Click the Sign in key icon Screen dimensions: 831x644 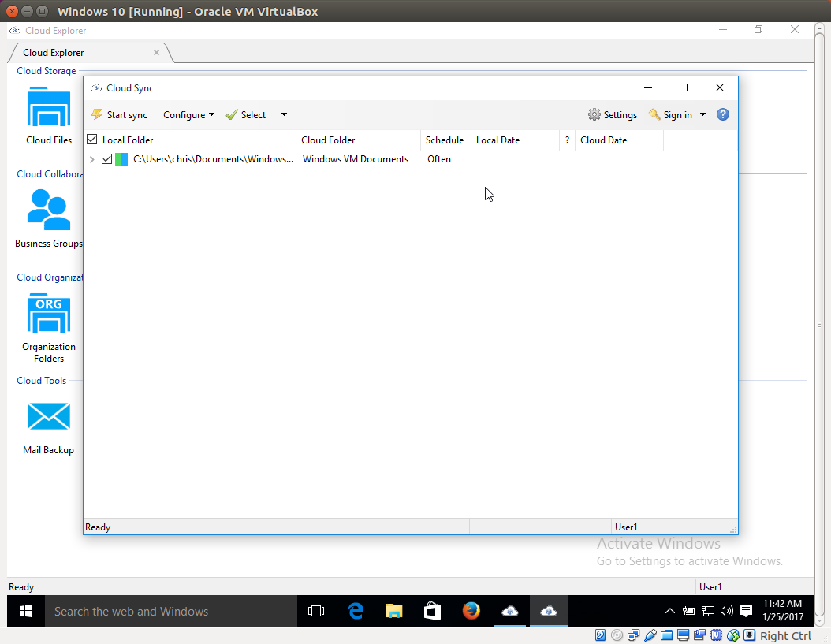(x=654, y=114)
